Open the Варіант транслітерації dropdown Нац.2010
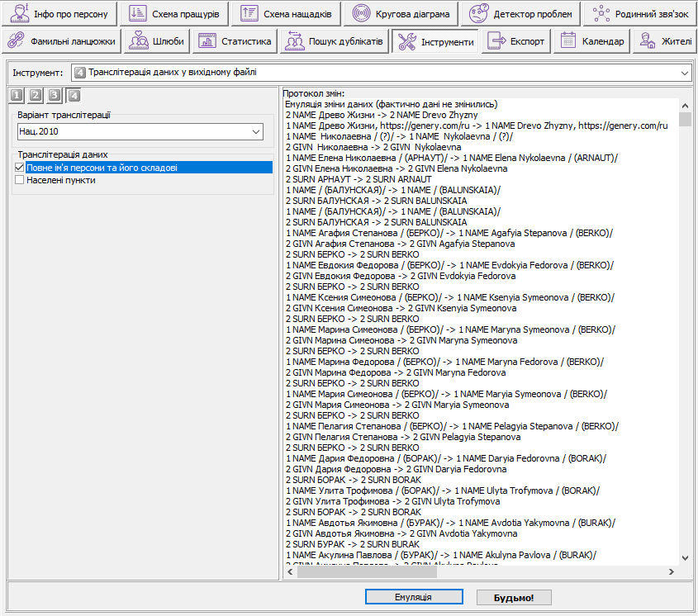The image size is (698, 616). pyautogui.click(x=255, y=131)
